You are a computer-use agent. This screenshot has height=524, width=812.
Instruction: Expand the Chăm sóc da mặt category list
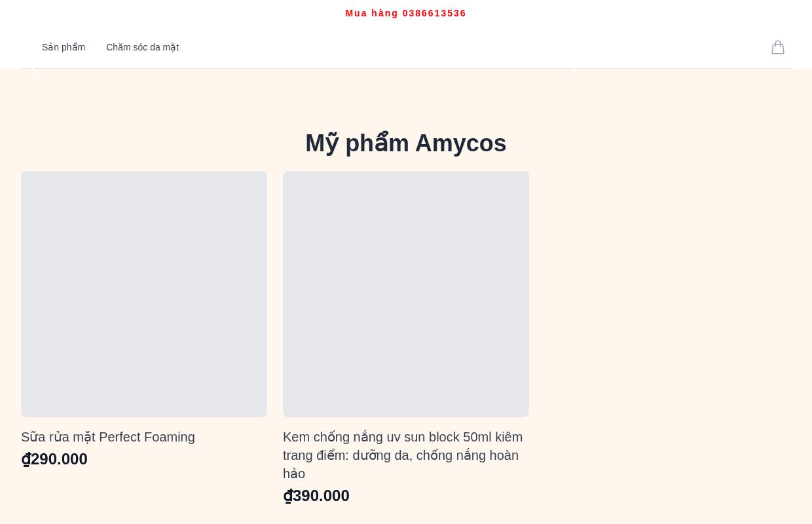click(x=142, y=47)
